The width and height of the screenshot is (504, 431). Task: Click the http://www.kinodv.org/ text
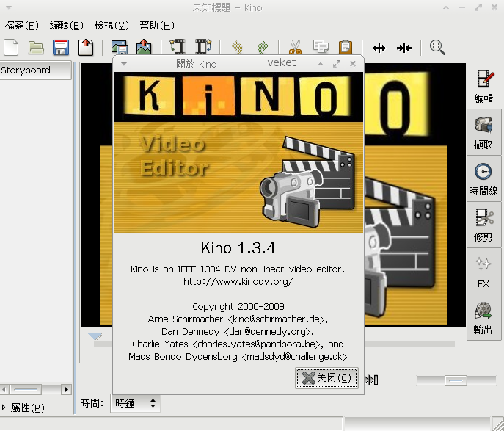point(238,282)
